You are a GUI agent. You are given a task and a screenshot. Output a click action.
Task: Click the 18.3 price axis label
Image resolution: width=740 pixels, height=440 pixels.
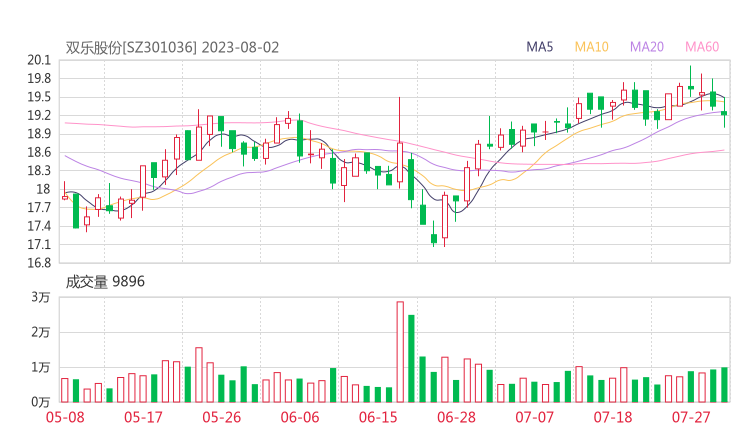(x=39, y=170)
